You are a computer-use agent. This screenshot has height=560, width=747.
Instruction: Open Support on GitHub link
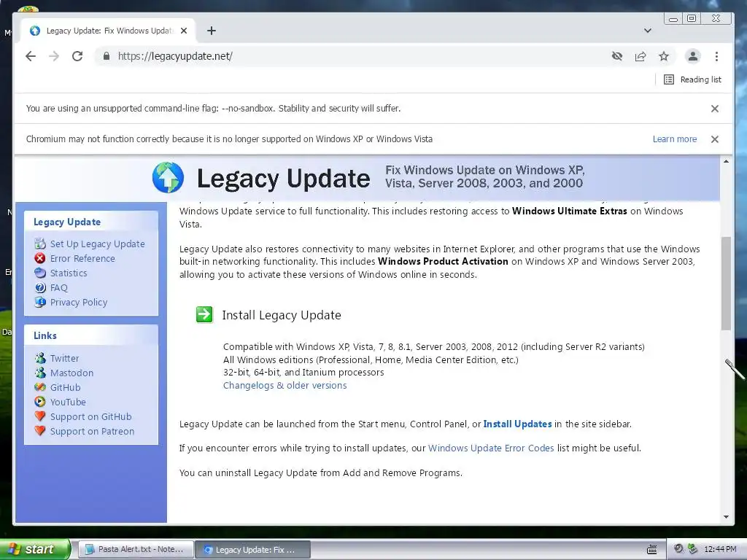[90, 416]
